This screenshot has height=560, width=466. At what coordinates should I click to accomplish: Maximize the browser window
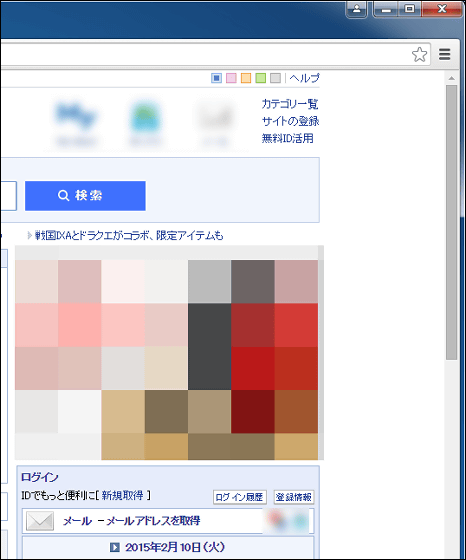click(x=410, y=9)
